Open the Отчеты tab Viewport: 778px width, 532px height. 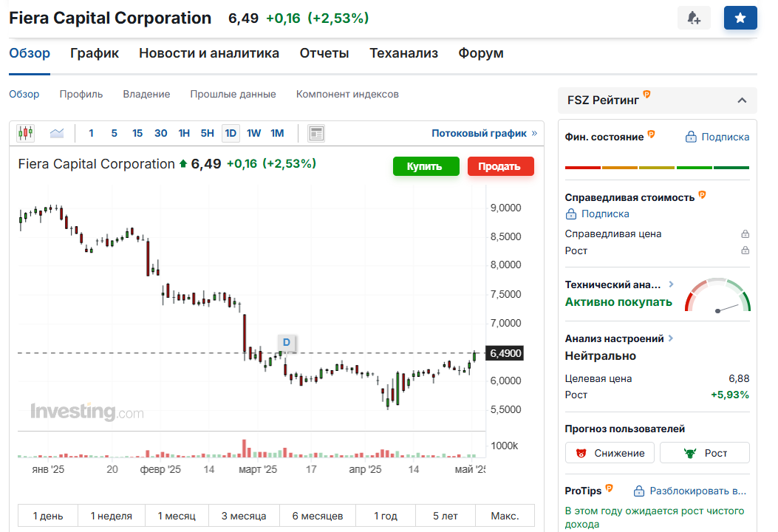click(x=324, y=53)
